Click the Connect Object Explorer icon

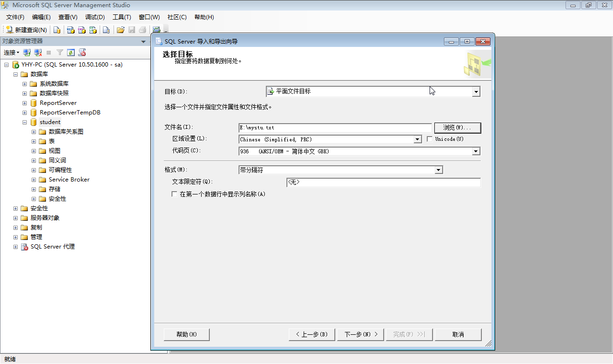pyautogui.click(x=27, y=53)
